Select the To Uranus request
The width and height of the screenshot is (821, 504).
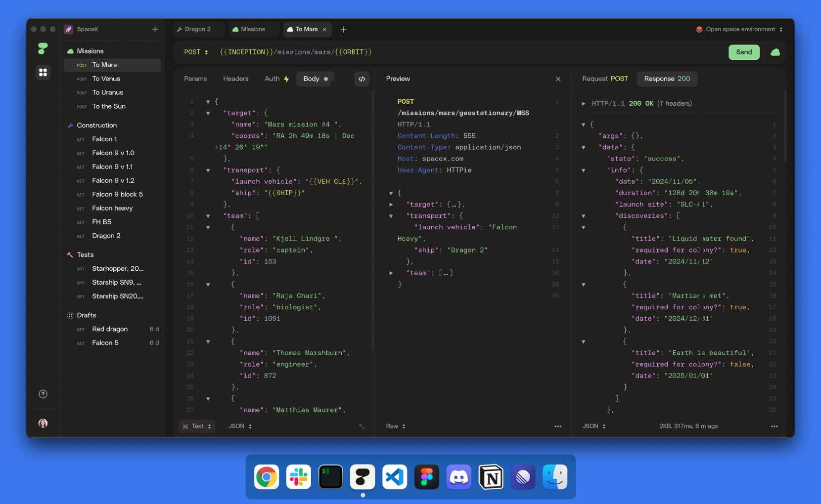112,92
